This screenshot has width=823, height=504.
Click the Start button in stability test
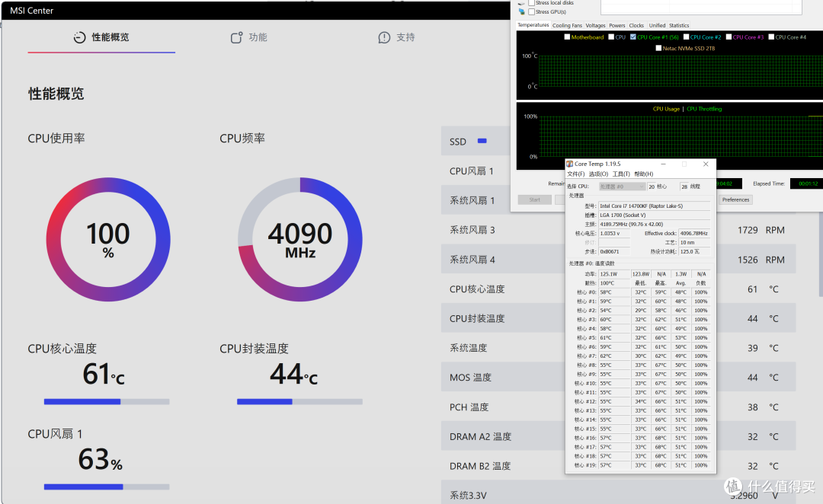pos(534,199)
